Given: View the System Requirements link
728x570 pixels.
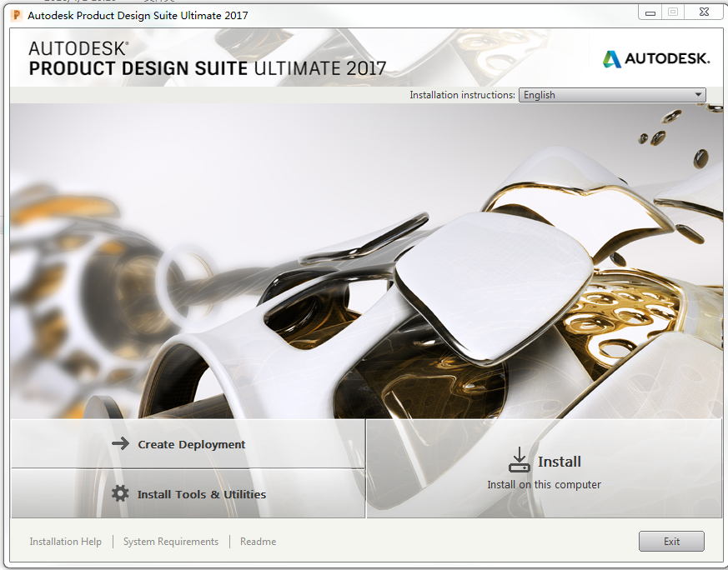Looking at the screenshot, I should pyautogui.click(x=171, y=542).
